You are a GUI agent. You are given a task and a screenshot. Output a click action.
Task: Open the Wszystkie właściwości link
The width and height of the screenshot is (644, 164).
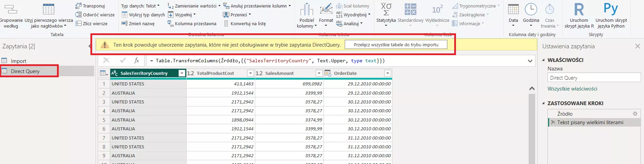click(572, 89)
